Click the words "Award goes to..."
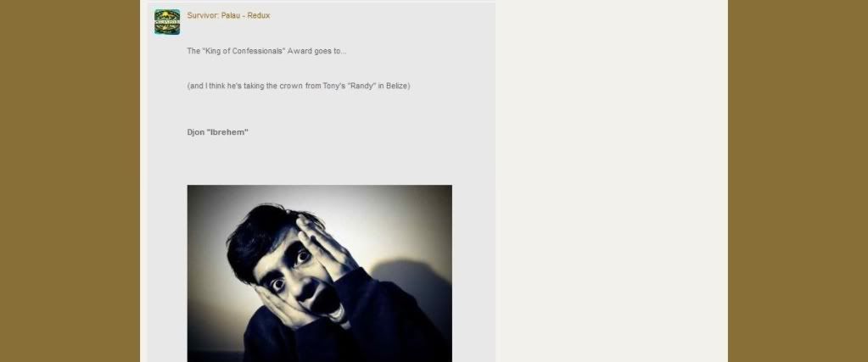The width and height of the screenshot is (868, 362). (316, 51)
